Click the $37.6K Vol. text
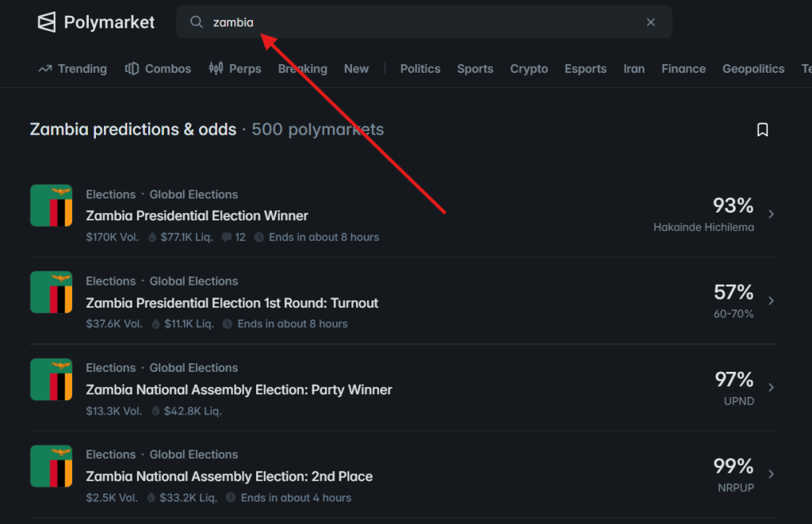Viewport: 812px width, 524px height. (114, 324)
